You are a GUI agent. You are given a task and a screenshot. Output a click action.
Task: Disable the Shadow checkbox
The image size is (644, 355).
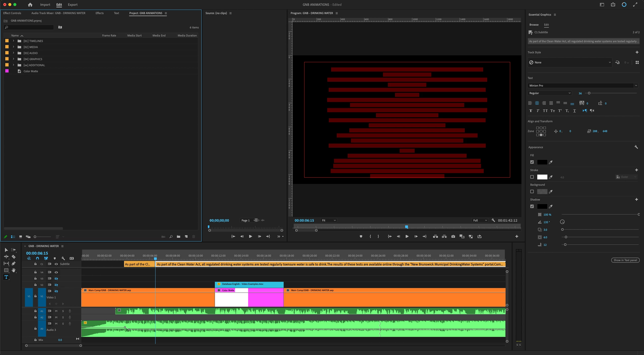(532, 206)
